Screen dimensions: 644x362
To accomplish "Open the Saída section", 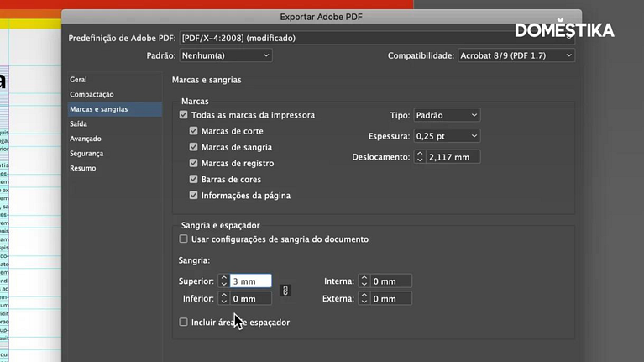I will click(x=78, y=123).
